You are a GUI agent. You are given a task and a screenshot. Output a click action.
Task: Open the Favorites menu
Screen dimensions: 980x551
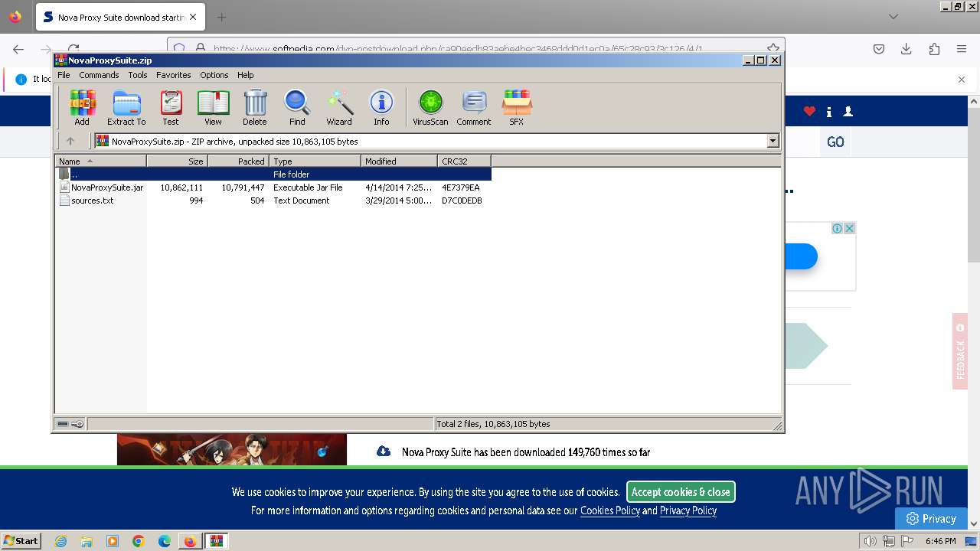coord(174,75)
